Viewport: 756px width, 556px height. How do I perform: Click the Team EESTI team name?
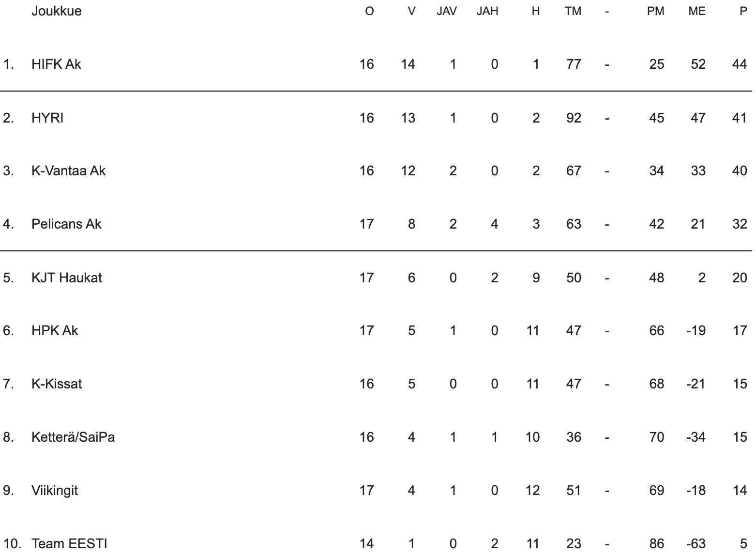click(x=69, y=543)
